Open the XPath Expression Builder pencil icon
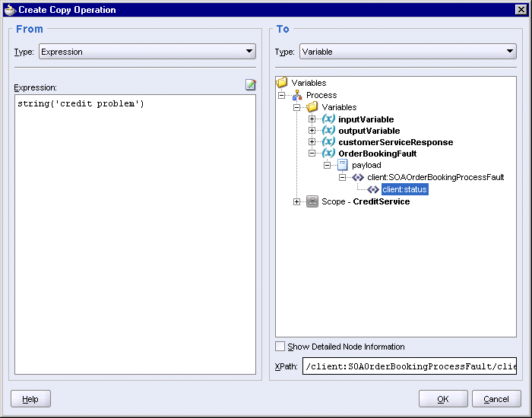 (x=250, y=84)
